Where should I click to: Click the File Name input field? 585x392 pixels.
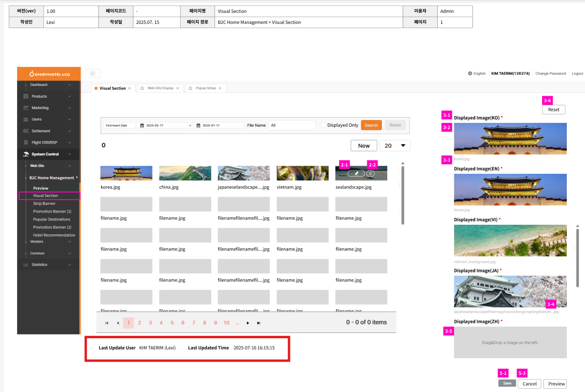(x=291, y=125)
